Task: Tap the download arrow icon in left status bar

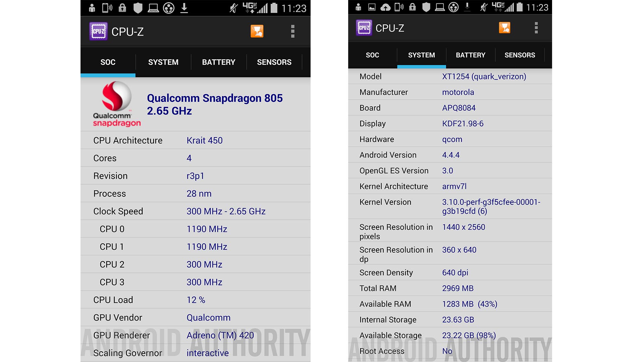Action: [x=184, y=8]
